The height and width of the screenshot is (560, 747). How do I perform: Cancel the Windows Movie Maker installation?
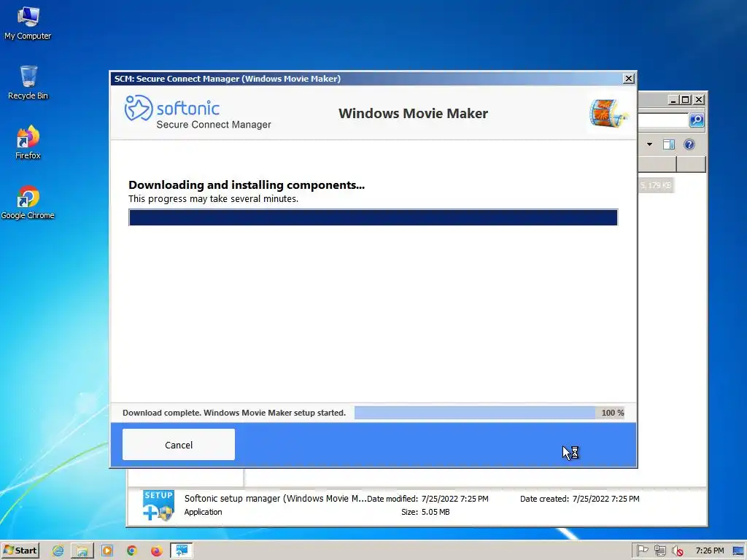(178, 444)
